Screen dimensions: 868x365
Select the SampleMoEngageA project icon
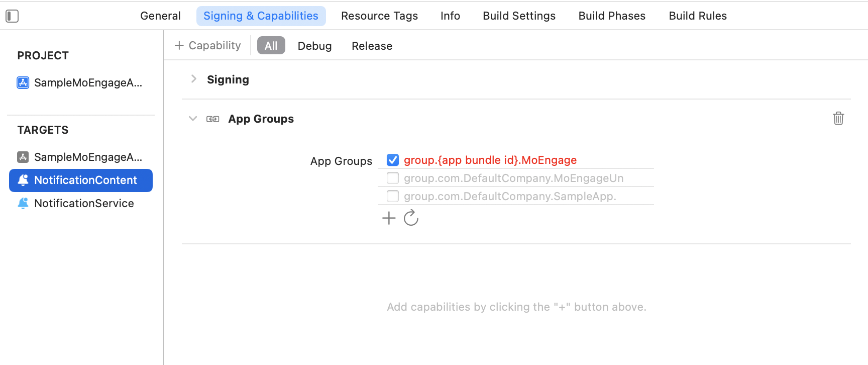point(23,82)
